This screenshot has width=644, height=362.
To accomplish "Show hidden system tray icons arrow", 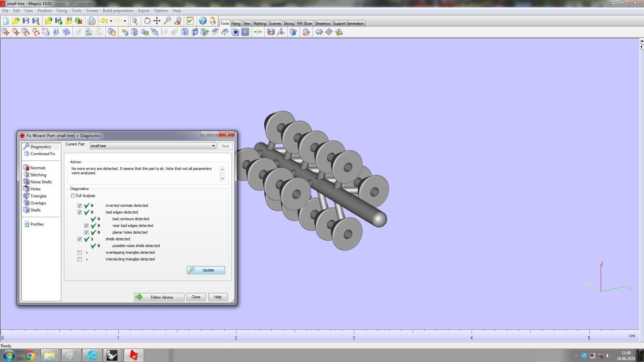I will (x=576, y=356).
